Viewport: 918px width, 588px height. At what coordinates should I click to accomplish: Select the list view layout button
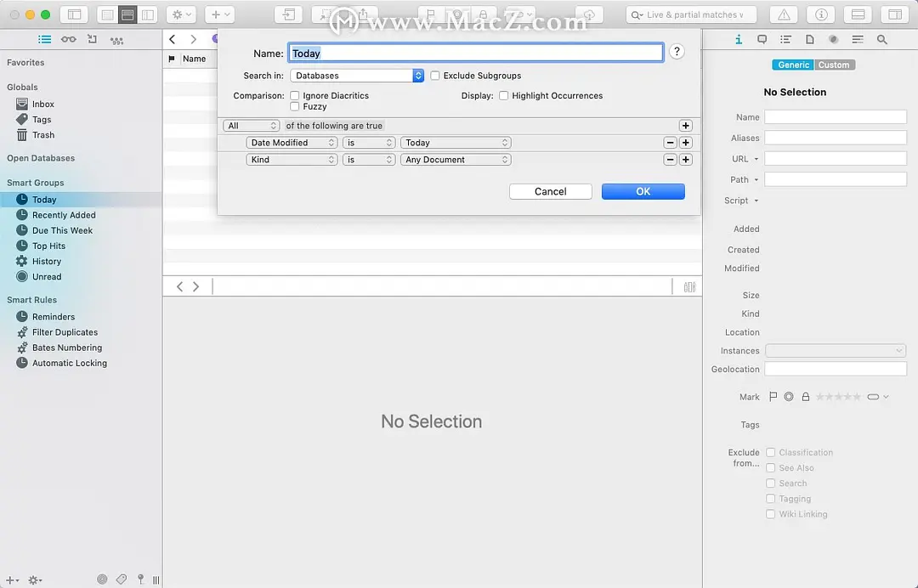point(127,14)
